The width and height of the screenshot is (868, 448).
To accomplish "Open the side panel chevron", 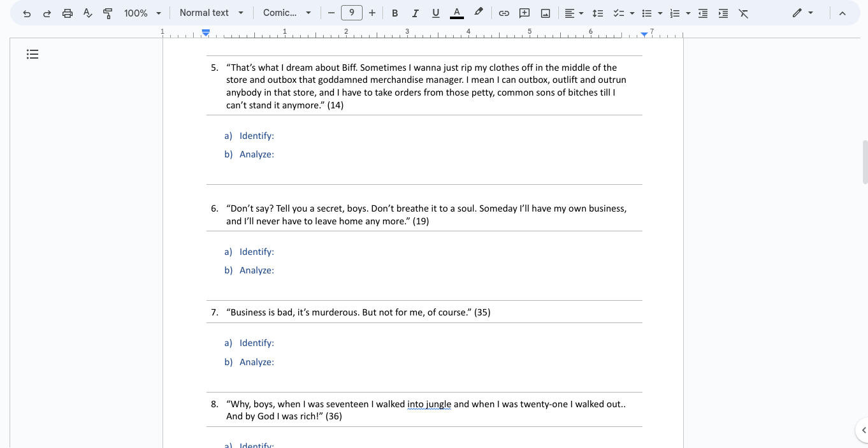I will click(863, 430).
